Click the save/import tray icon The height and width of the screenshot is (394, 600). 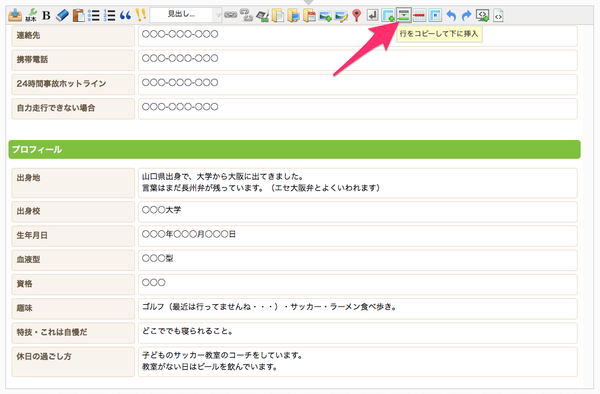coord(15,15)
